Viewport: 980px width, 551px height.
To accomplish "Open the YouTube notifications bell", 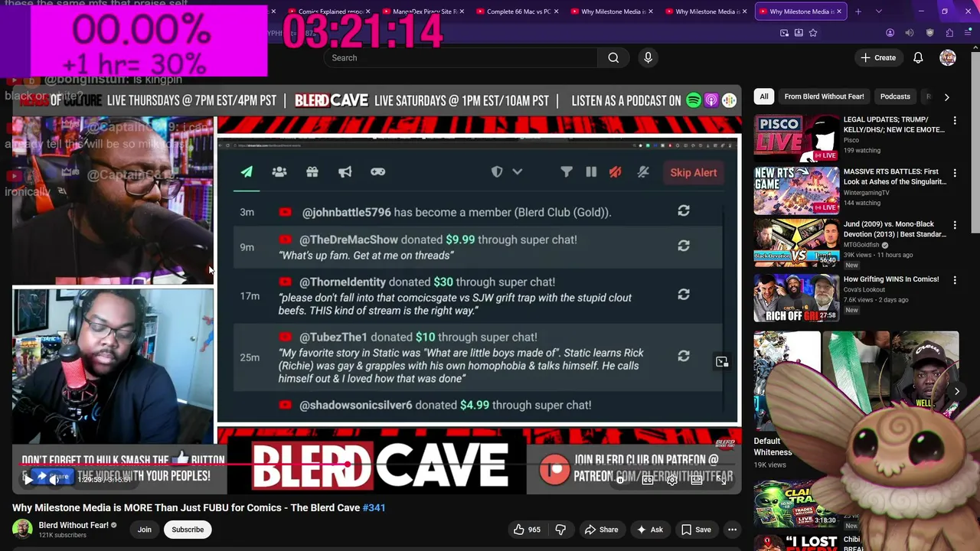I will [x=918, y=57].
